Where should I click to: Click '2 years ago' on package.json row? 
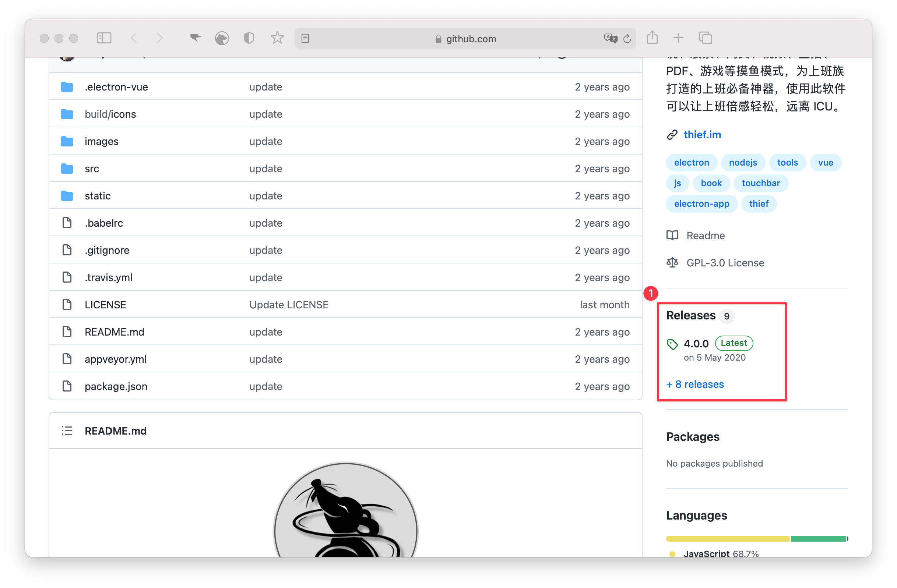(602, 386)
